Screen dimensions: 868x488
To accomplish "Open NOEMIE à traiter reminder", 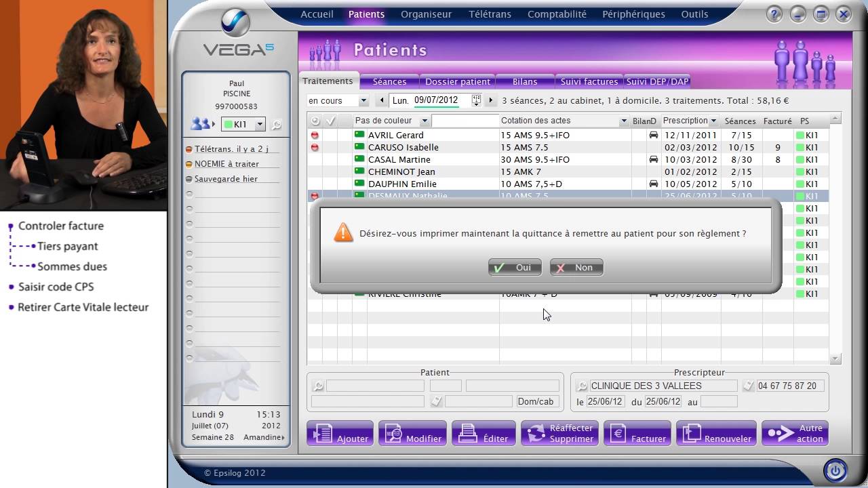I will click(226, 163).
